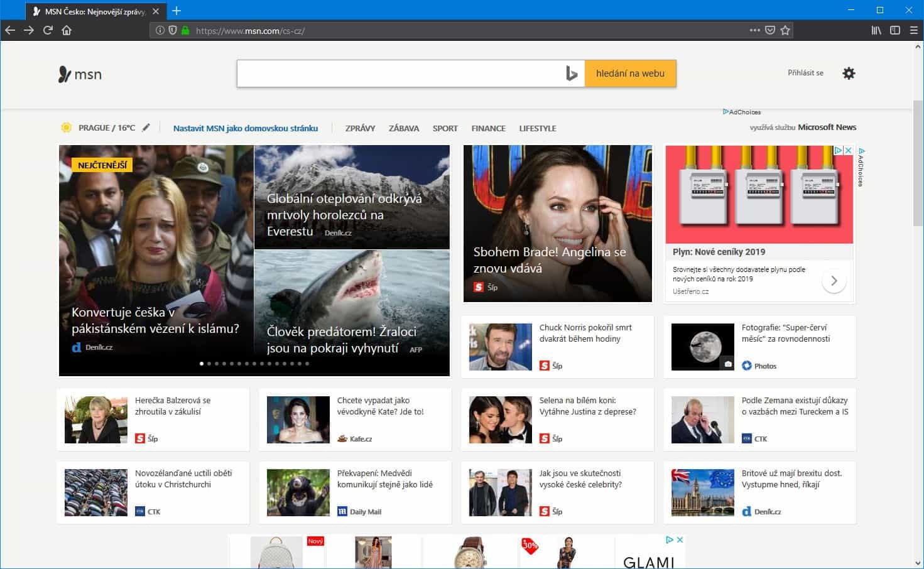
Task: Open MSN settings gear
Action: coord(849,73)
